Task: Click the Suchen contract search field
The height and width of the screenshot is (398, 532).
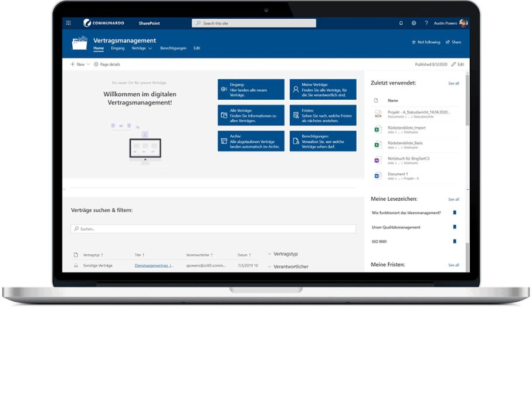Action: (x=213, y=229)
